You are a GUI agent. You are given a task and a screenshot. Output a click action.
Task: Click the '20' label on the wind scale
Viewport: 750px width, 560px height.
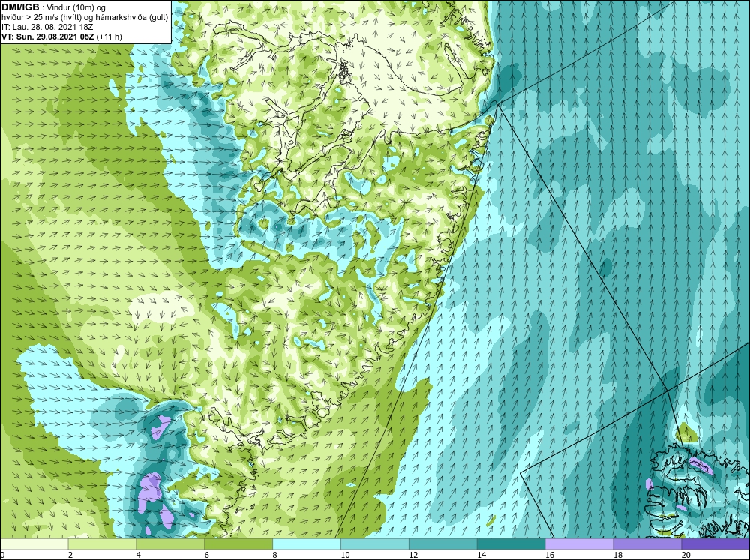pos(686,555)
